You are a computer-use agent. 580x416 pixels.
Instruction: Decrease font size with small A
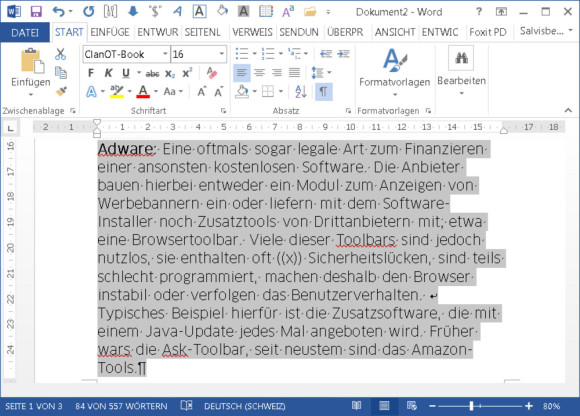tap(219, 91)
